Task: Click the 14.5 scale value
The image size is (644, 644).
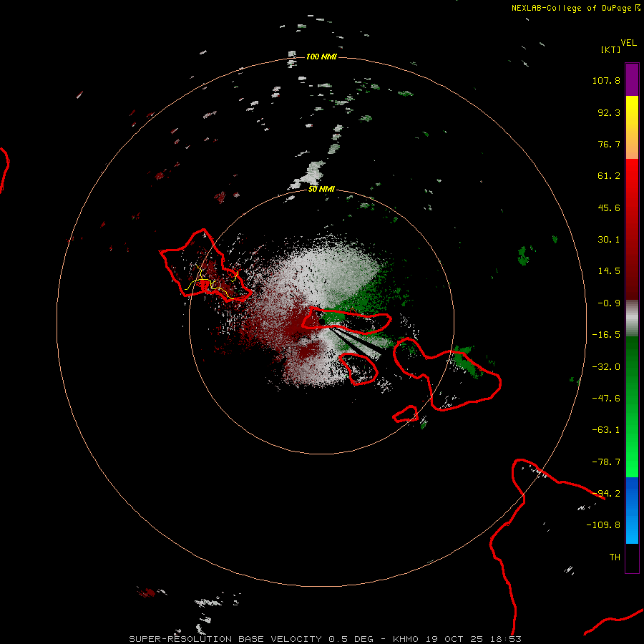Action: coord(609,271)
